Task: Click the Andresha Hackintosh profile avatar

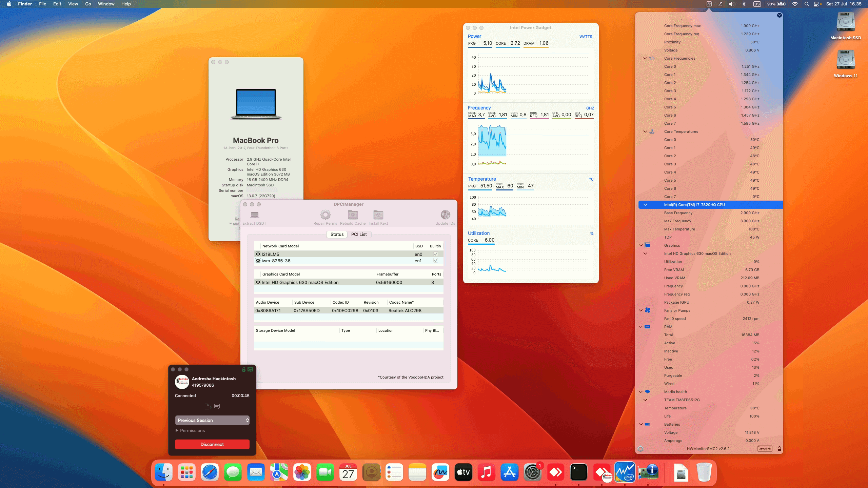Action: 182,382
